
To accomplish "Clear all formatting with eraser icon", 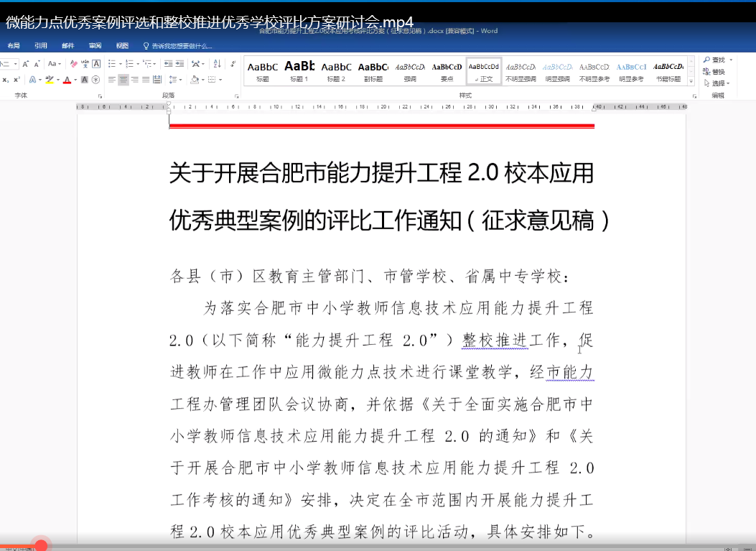I will 73,64.
